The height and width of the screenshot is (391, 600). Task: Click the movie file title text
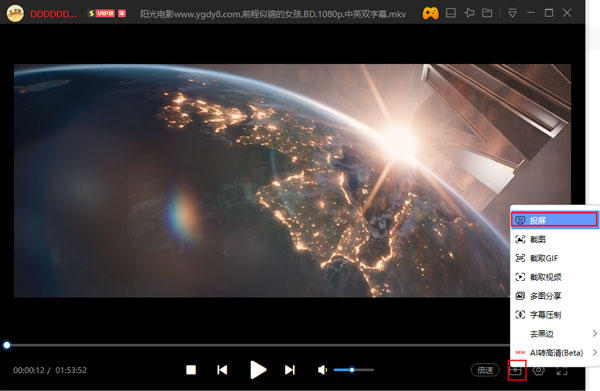tap(273, 14)
